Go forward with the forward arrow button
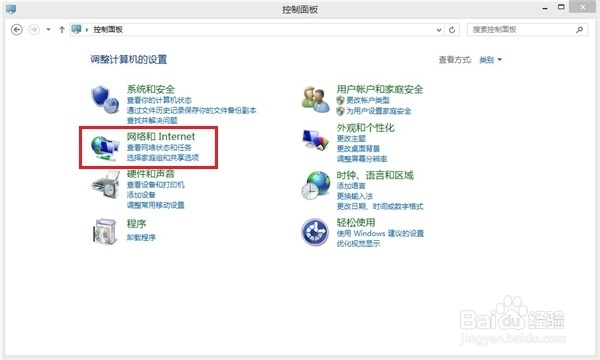Viewport: 600px width, 360px height. click(x=34, y=29)
